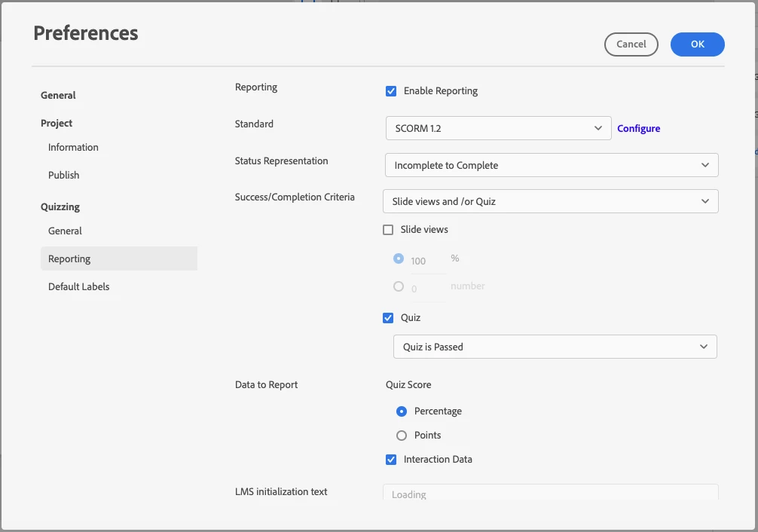758x532 pixels.
Task: Click the Configure link
Action: click(x=638, y=129)
